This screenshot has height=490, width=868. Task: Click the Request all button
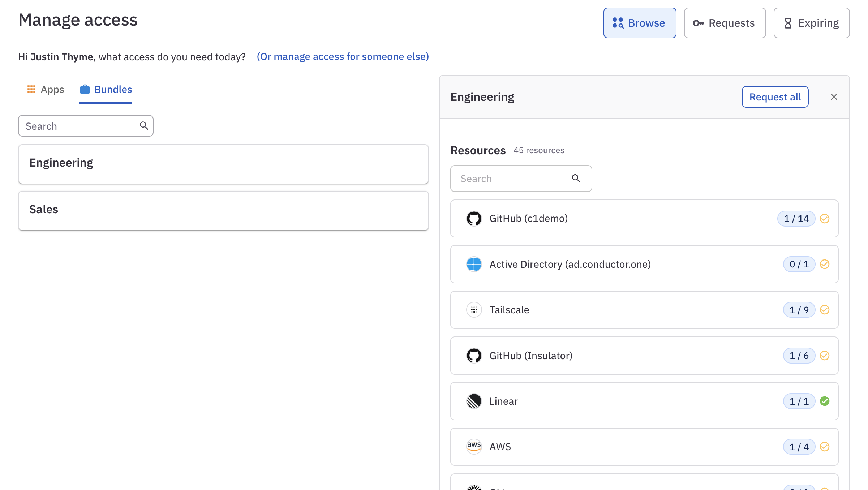775,97
